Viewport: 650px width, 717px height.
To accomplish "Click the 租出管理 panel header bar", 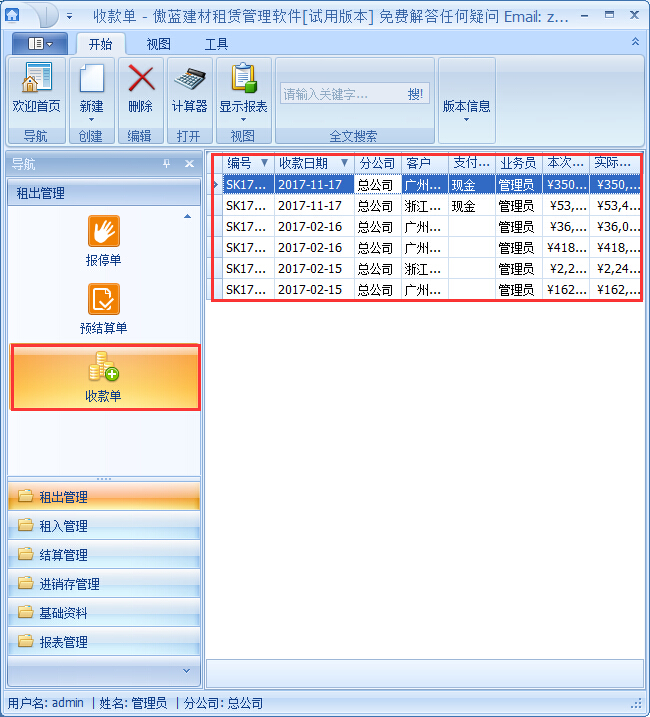I will pyautogui.click(x=104, y=193).
